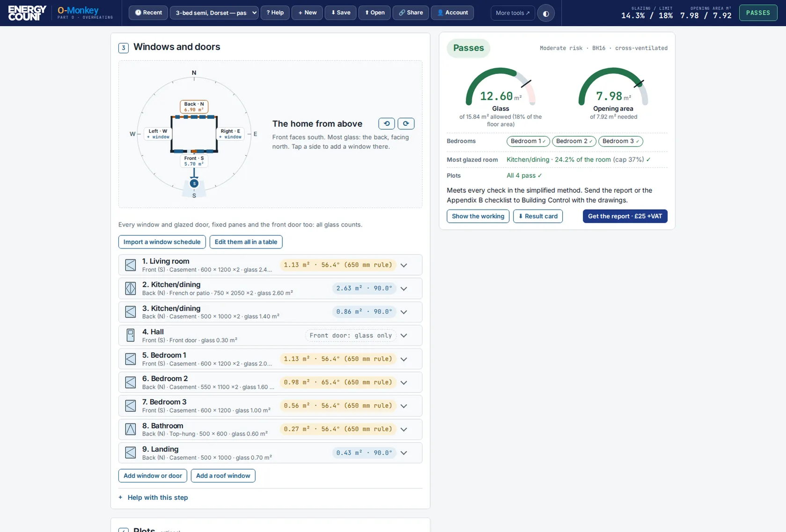Toggle the Bedroom 2 chip
The image size is (786, 532).
point(574,141)
